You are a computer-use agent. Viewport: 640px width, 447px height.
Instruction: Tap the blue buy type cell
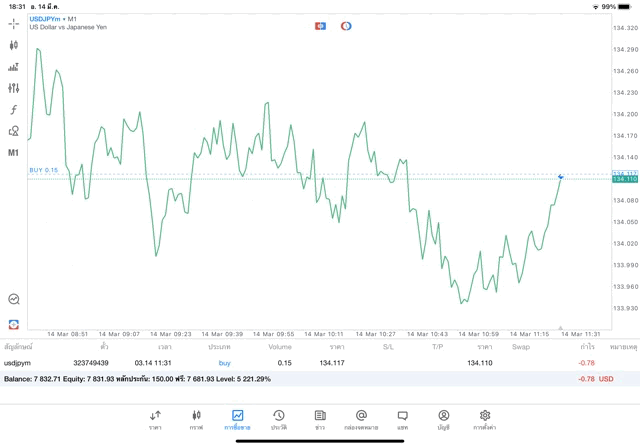coord(224,363)
